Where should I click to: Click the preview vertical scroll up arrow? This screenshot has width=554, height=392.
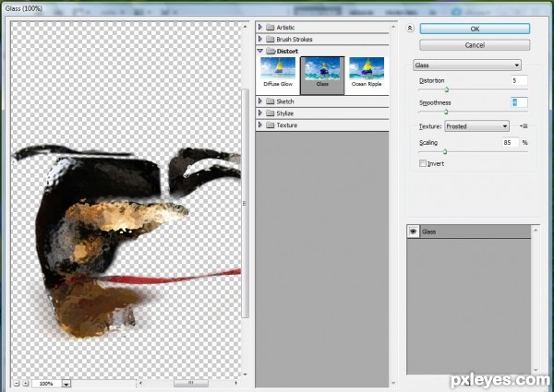(x=246, y=26)
